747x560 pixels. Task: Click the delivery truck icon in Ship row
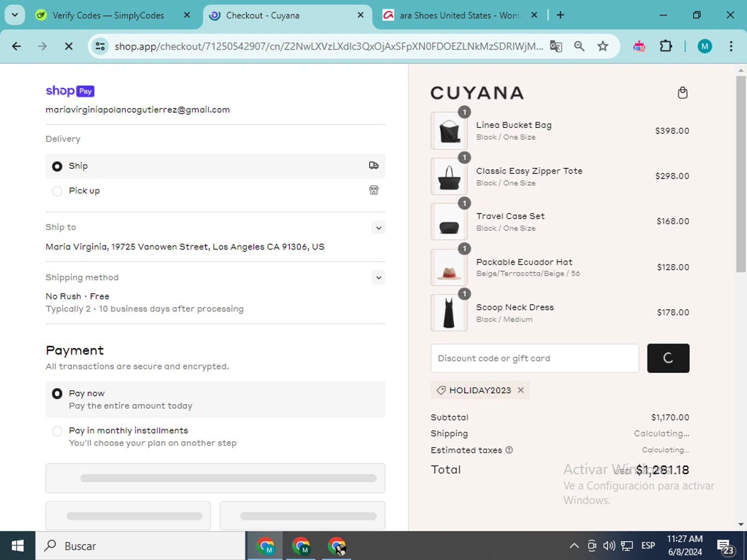[373, 166]
